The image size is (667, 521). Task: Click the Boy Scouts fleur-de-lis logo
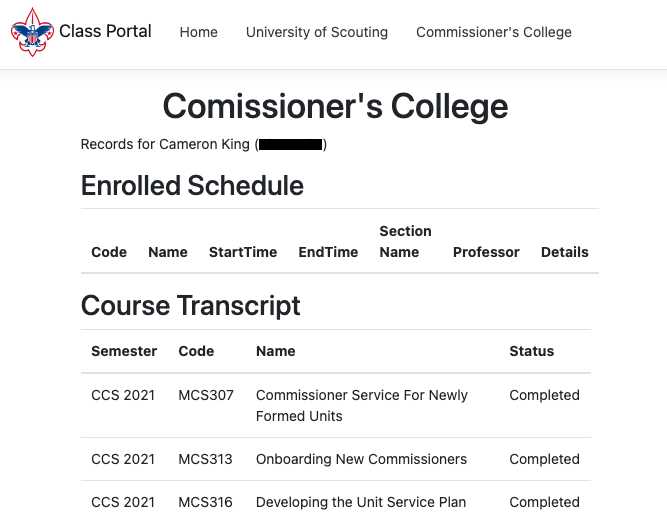[x=32, y=32]
